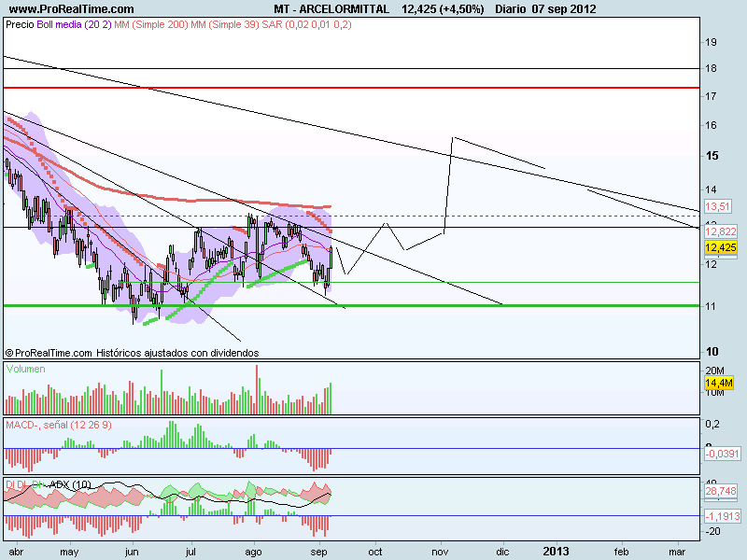The height and width of the screenshot is (560, 747).
Task: Click the 20M volume axis label
Action: click(x=714, y=371)
